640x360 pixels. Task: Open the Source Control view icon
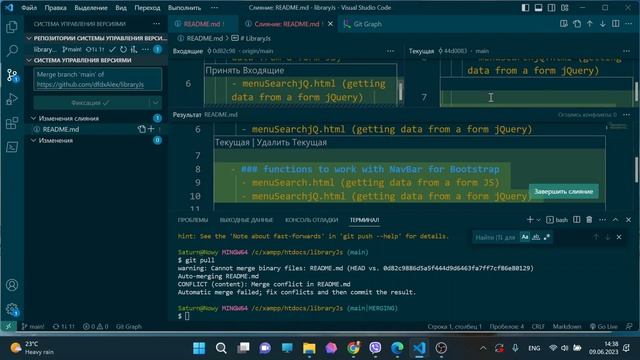[12, 75]
